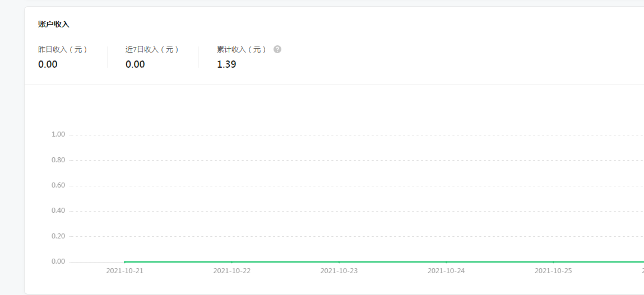This screenshot has height=295, width=644.
Task: Click the 0.00 value under 昨日收入
Action: point(48,64)
